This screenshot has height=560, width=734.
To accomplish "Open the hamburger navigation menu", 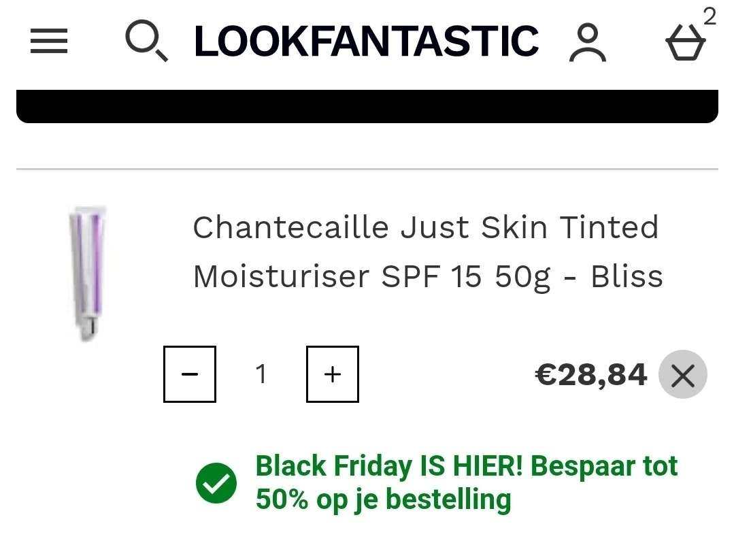I will 49,42.
